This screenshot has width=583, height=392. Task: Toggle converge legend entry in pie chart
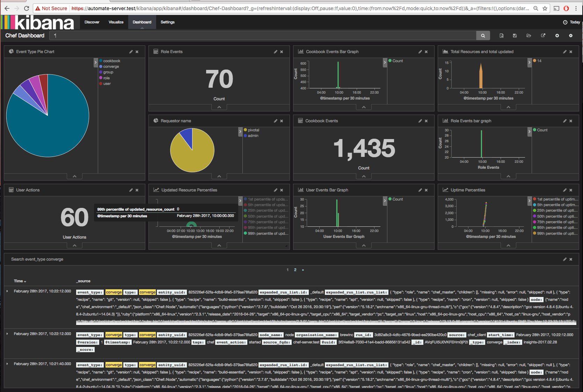pyautogui.click(x=109, y=66)
